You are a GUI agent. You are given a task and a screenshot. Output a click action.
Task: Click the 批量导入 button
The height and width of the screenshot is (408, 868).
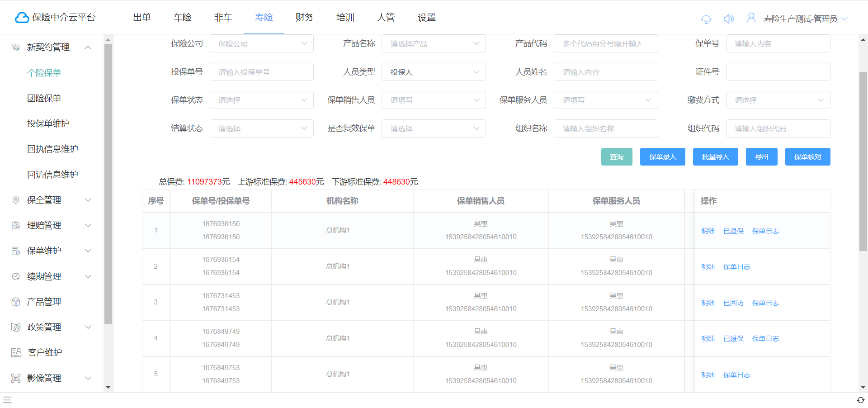pos(716,157)
